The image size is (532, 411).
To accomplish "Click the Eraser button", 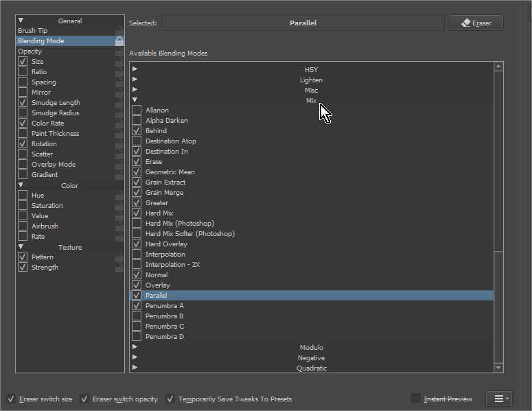I will 476,23.
